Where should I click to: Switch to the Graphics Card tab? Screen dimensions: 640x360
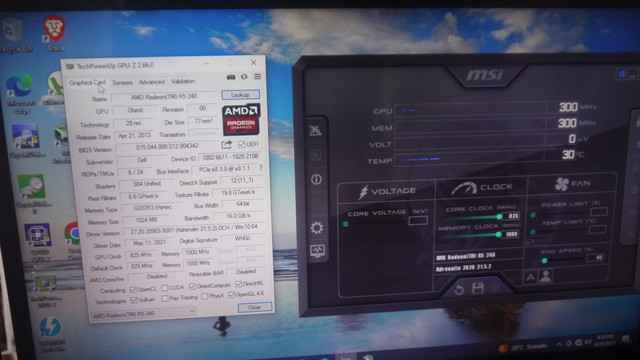[87, 82]
